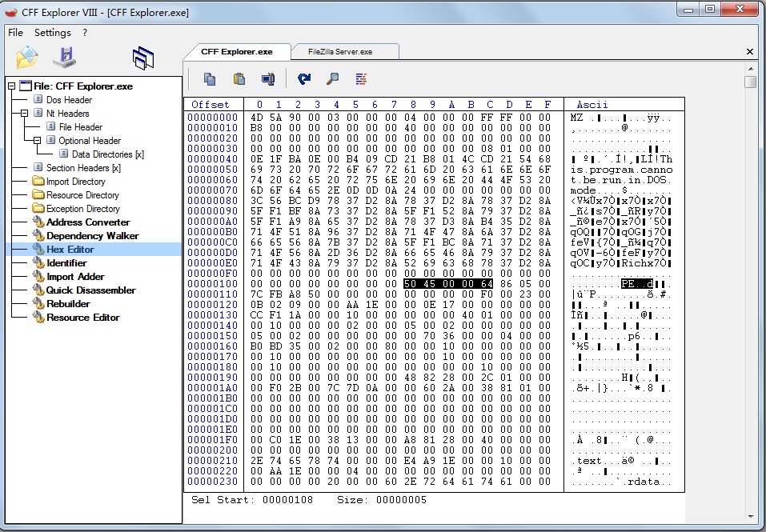Click the Exception Directory folder icon
766x532 pixels.
[x=38, y=209]
